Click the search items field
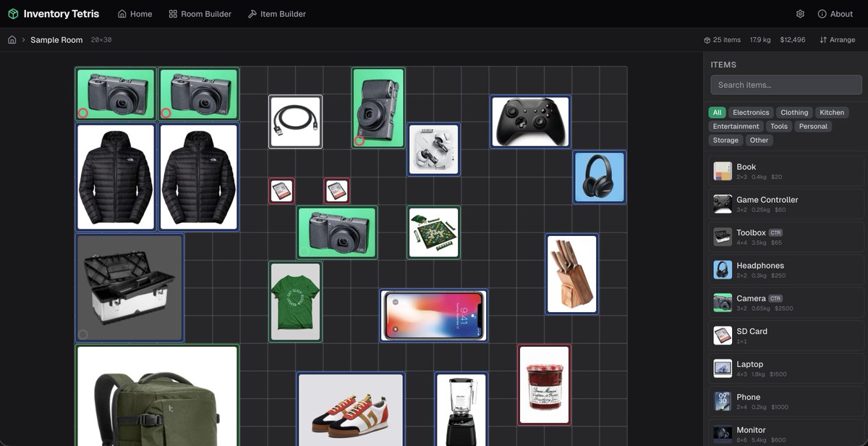This screenshot has height=446, width=868. (x=786, y=85)
